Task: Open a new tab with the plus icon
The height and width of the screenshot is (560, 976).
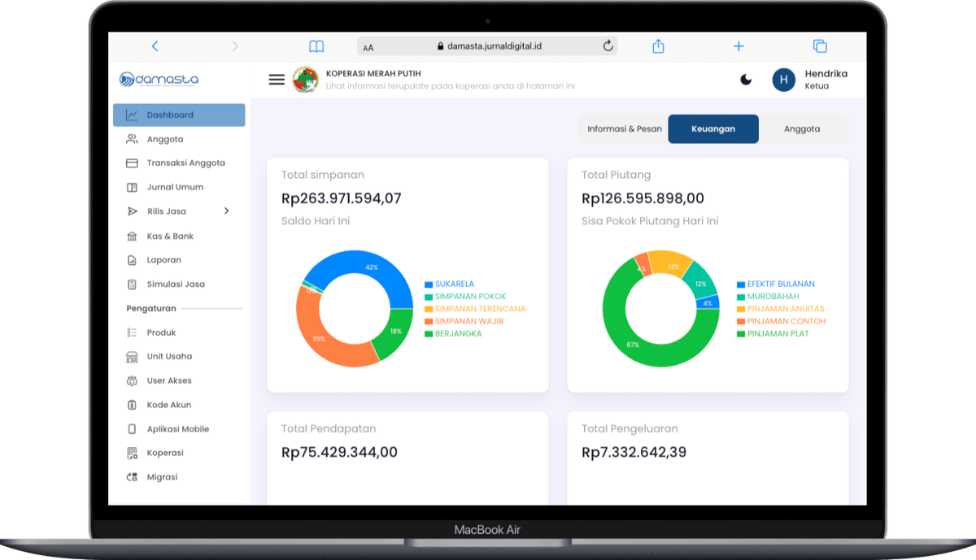Action: pyautogui.click(x=739, y=46)
